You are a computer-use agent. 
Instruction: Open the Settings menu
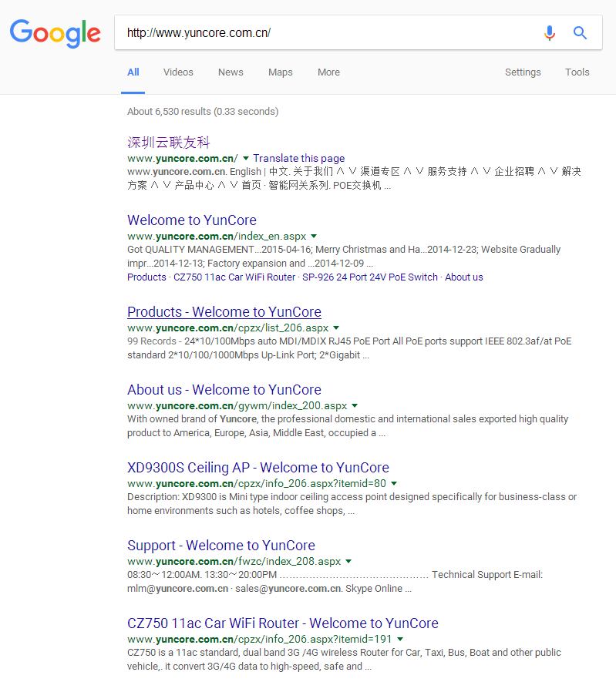click(523, 72)
